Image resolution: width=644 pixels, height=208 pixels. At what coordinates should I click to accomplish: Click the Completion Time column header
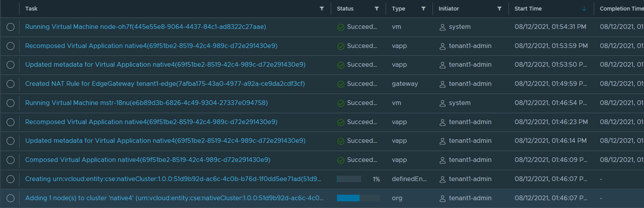click(x=621, y=9)
